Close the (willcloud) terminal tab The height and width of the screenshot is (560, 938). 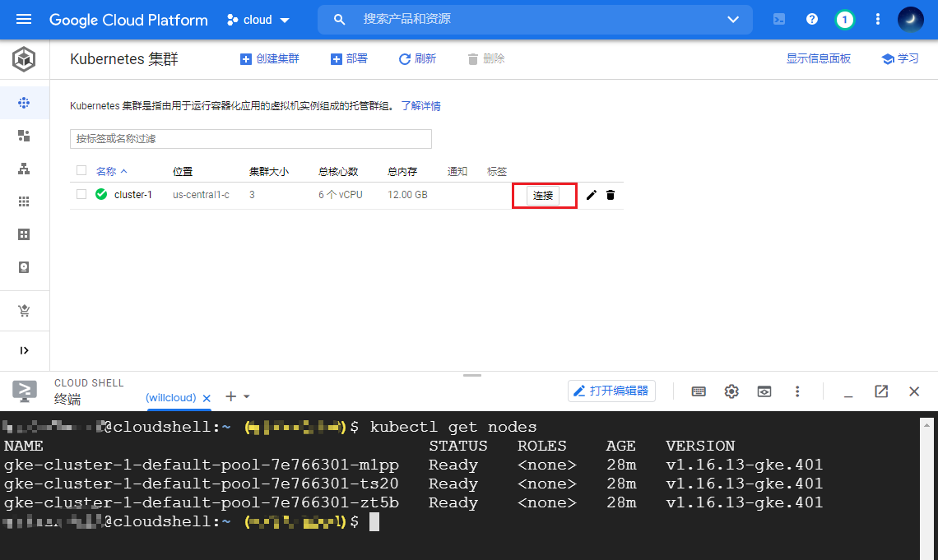click(207, 398)
